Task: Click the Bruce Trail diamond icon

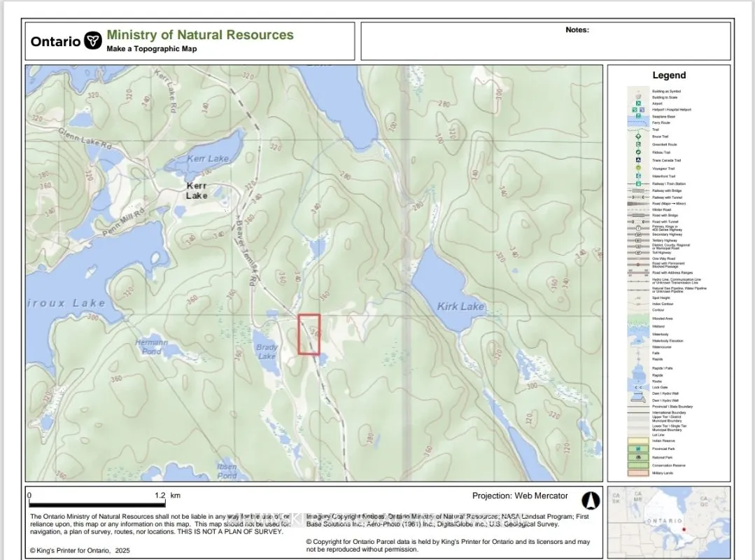Action: 638,136
